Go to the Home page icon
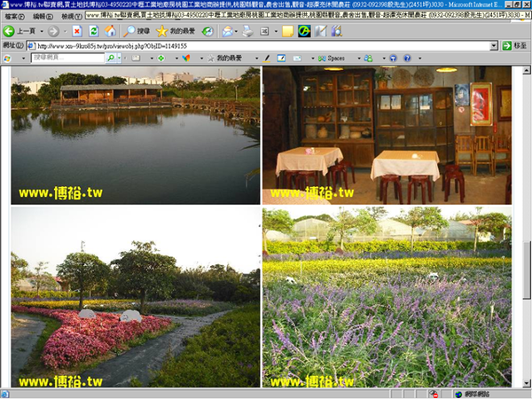Screen dimensions: 532x399 tap(110, 31)
